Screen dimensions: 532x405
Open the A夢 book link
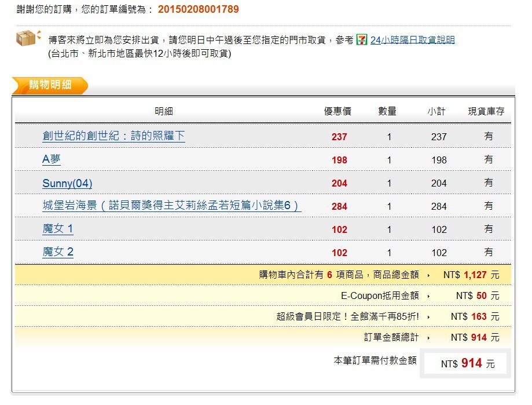(x=52, y=159)
